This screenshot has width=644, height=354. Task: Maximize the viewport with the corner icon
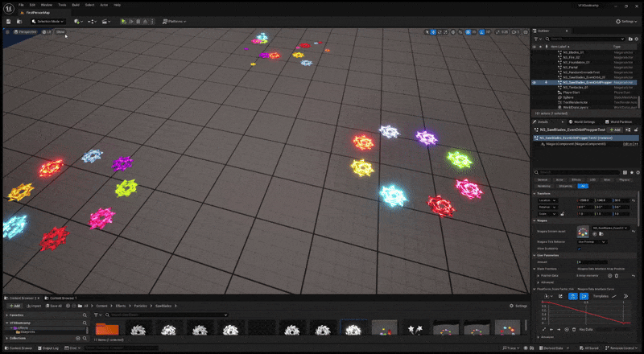point(526,32)
